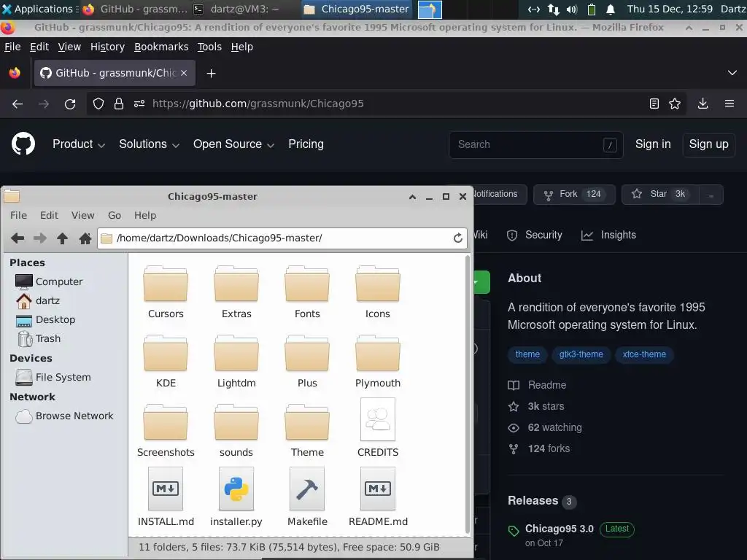Open the file manager View menu
Image resolution: width=747 pixels, height=560 pixels.
click(83, 215)
